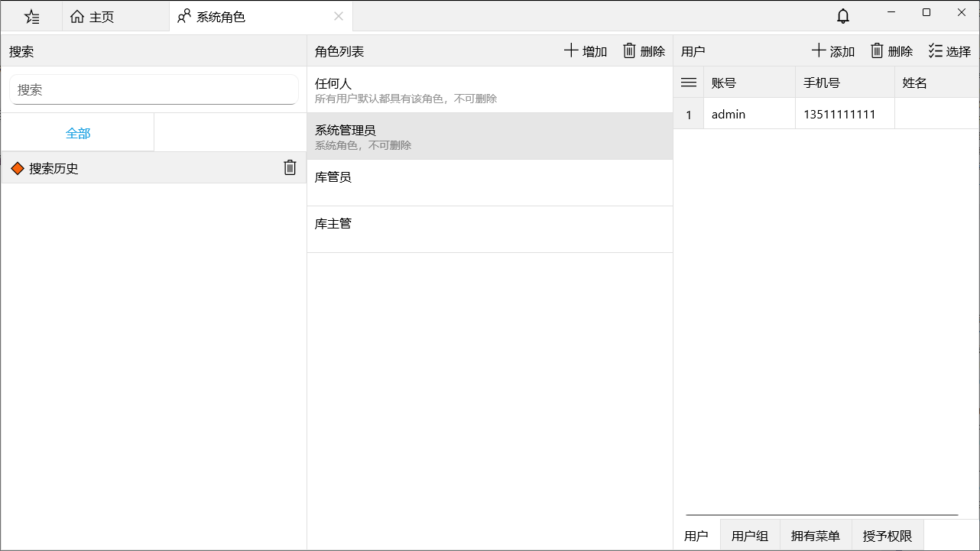Maximize the application window
Screen dimensions: 980x551
click(x=926, y=12)
